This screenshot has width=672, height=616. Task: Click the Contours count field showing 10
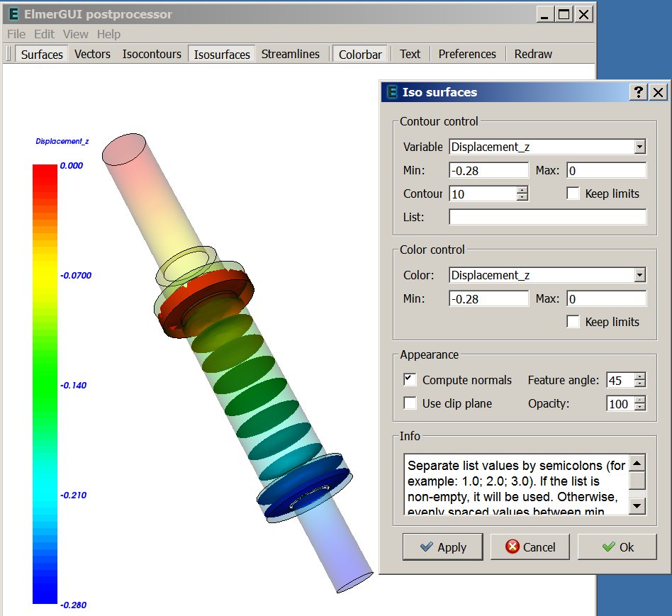pos(483,194)
